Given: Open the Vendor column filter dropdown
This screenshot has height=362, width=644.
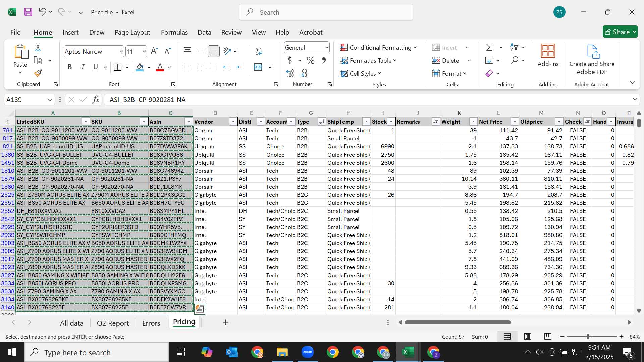Looking at the screenshot, I should [x=233, y=122].
